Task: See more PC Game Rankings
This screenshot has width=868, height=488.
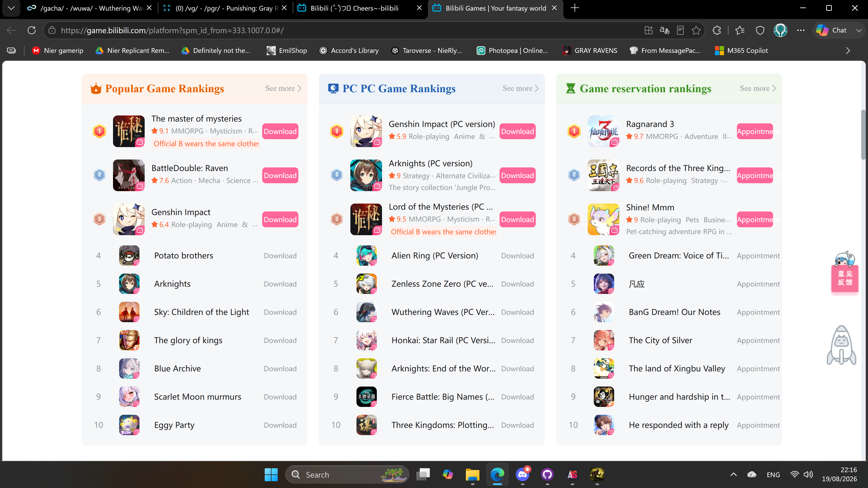Action: (x=521, y=88)
